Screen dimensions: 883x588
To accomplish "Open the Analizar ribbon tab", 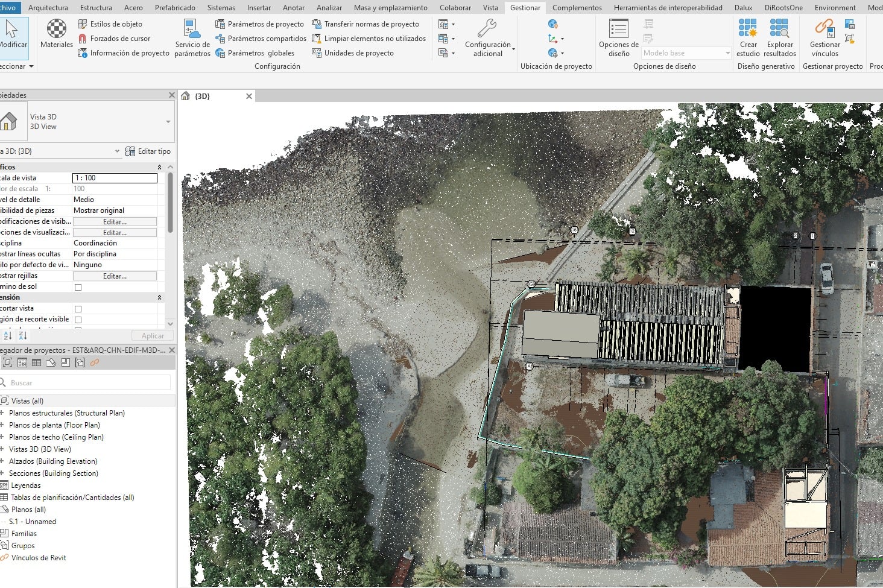I will (x=329, y=8).
